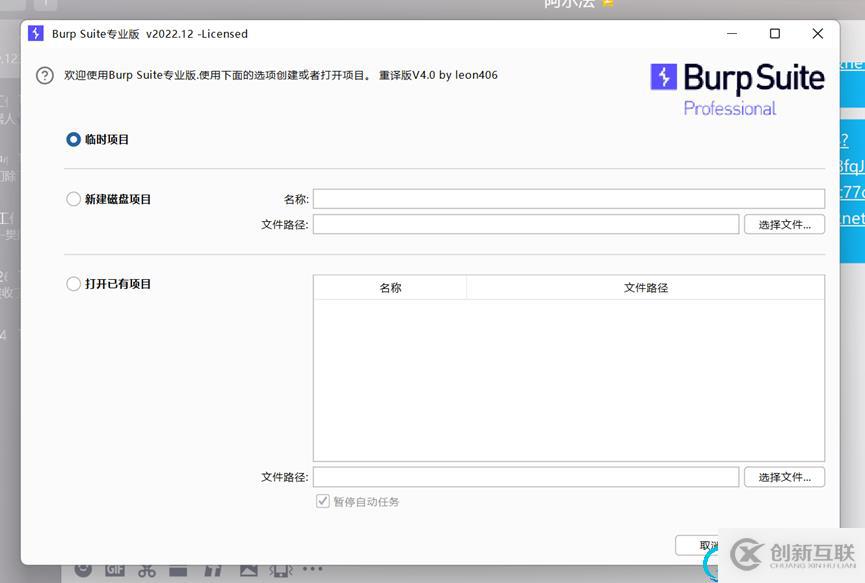
Task: Click the image icon in background chat toolbar
Action: [248, 570]
